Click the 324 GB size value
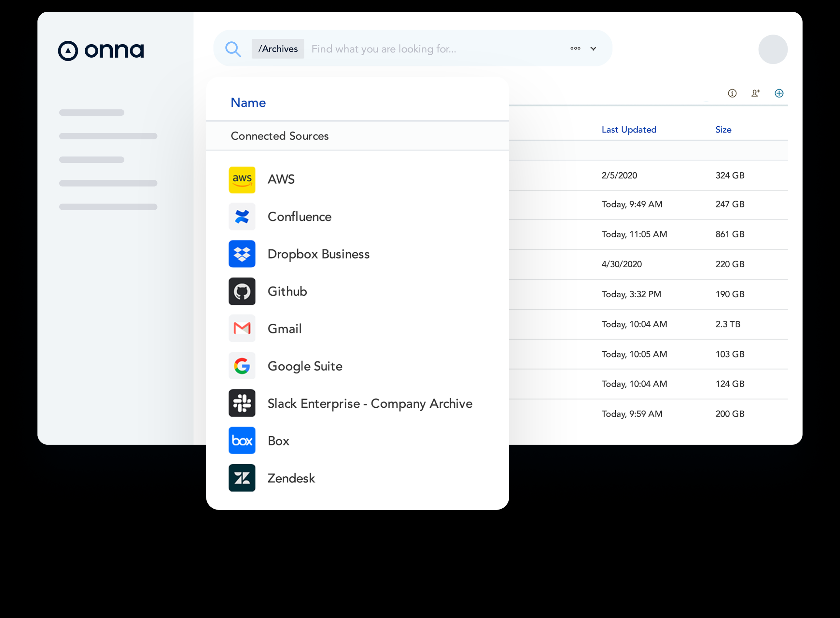This screenshot has width=840, height=618. [730, 176]
